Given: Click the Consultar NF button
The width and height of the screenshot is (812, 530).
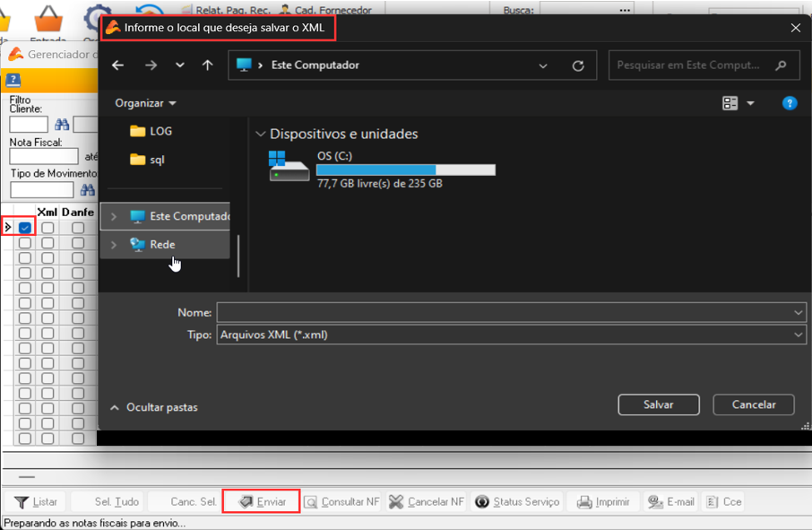Looking at the screenshot, I should click(x=341, y=502).
